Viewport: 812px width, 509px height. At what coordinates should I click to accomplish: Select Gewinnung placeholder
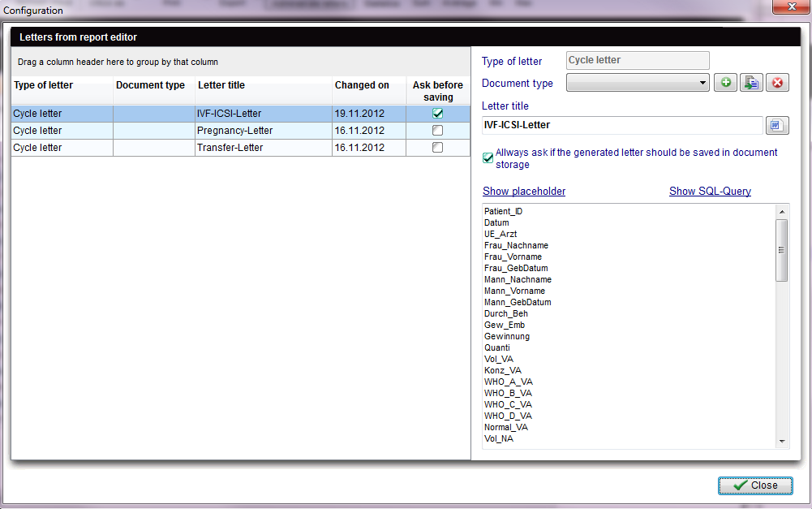click(507, 337)
